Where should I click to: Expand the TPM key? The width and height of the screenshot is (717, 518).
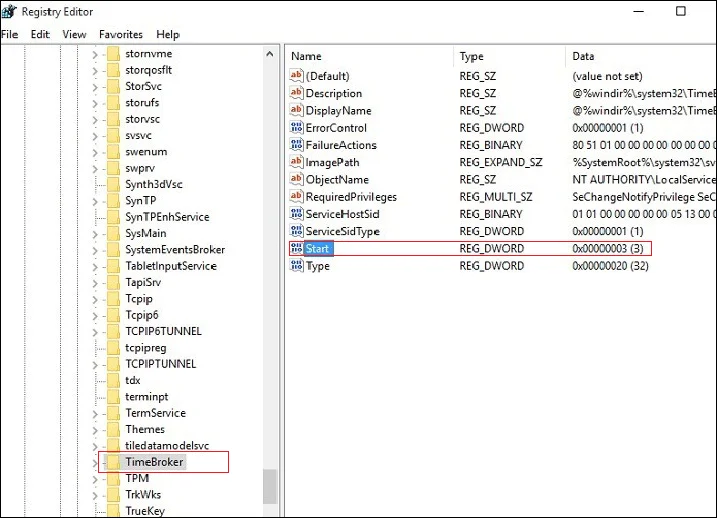95,479
